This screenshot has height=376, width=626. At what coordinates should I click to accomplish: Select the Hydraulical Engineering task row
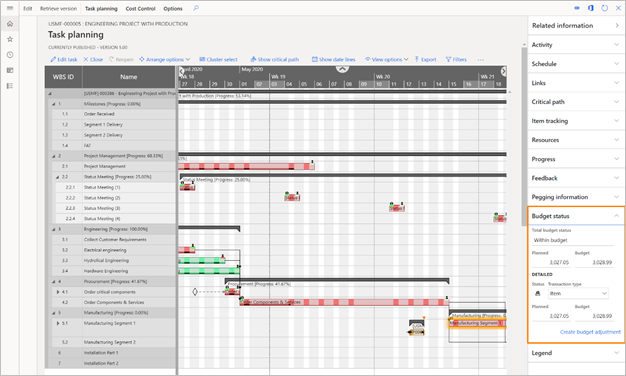click(110, 261)
